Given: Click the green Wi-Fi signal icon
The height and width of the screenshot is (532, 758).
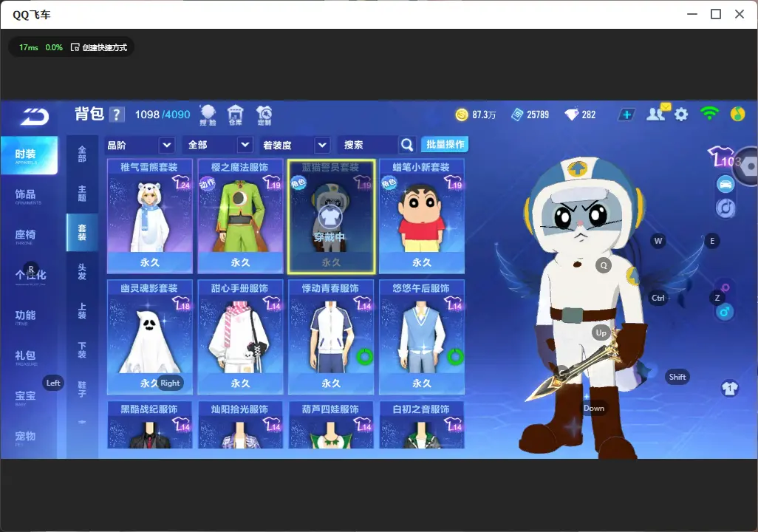Looking at the screenshot, I should coord(709,114).
